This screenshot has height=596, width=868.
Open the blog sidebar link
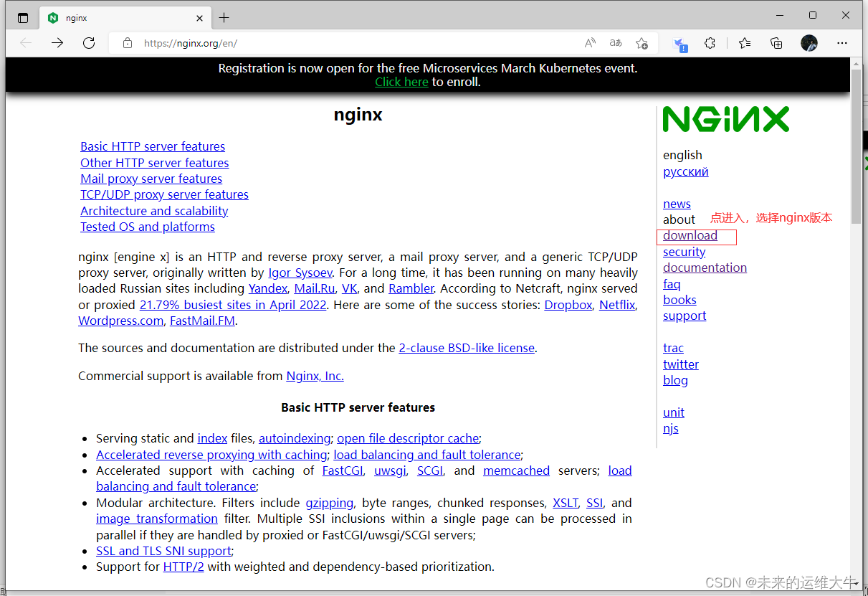(675, 380)
